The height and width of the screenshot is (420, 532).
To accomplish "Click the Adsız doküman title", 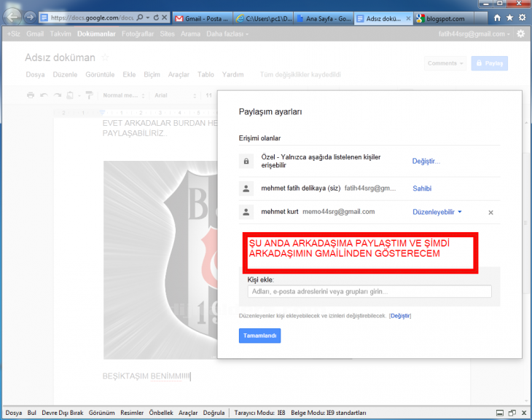I will [60, 58].
